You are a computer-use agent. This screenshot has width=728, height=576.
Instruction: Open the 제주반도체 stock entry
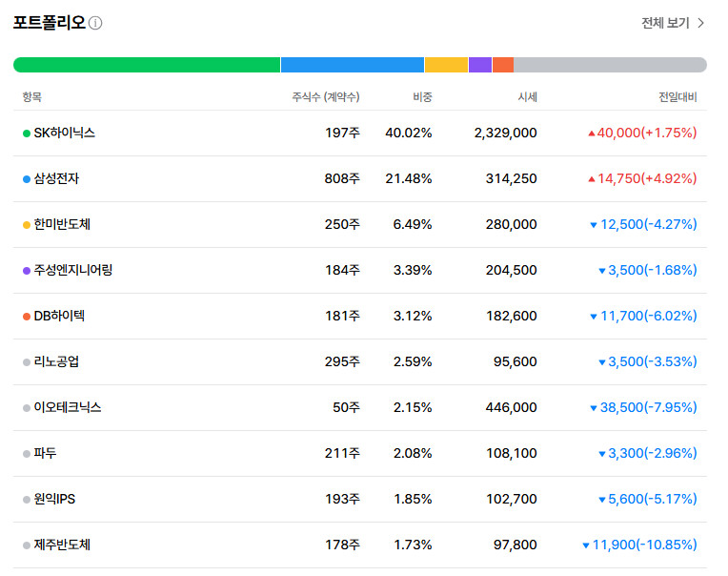62,545
